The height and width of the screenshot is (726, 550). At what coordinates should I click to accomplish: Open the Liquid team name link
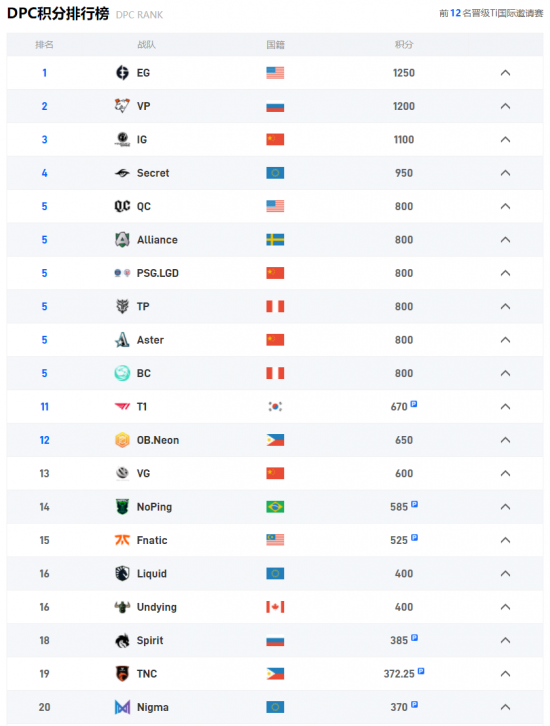152,574
